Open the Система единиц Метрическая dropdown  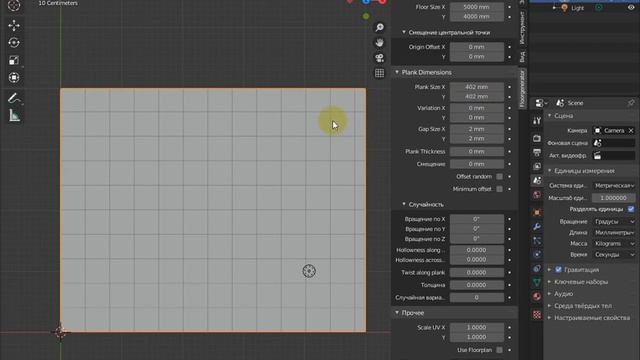613,185
